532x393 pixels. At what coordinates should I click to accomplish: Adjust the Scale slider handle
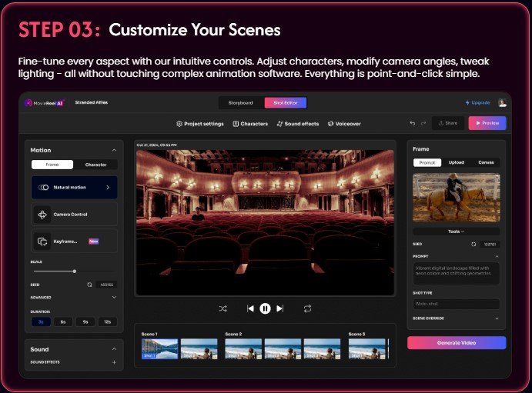pos(75,271)
